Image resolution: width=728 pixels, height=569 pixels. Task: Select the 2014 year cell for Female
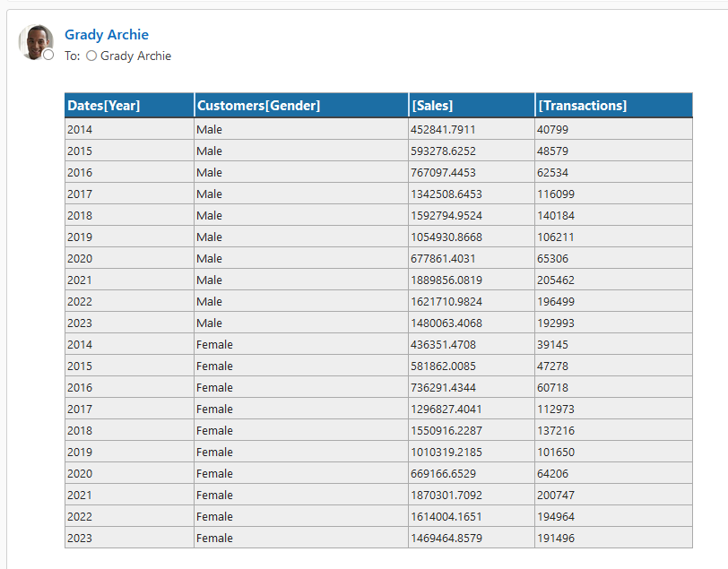click(x=80, y=344)
